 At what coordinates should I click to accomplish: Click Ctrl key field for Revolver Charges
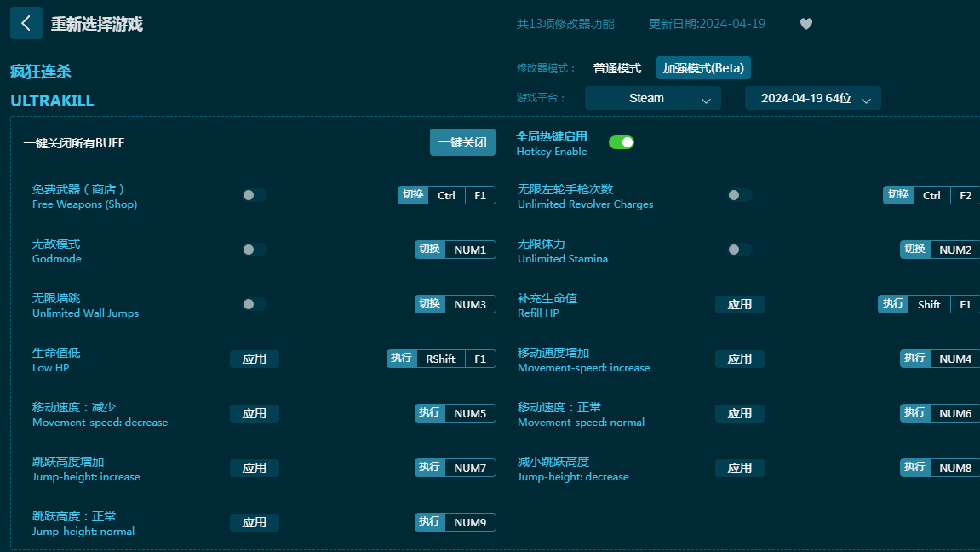(x=931, y=195)
